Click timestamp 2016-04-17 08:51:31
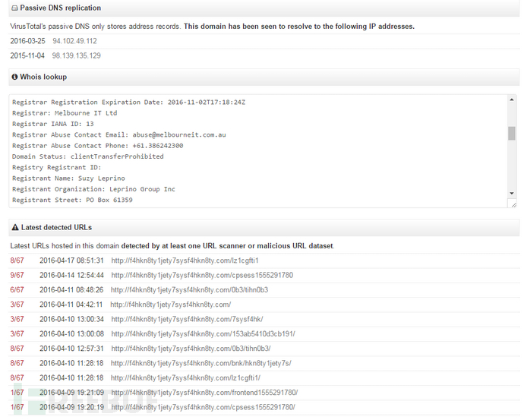The width and height of the screenshot is (524, 420). coord(71,261)
